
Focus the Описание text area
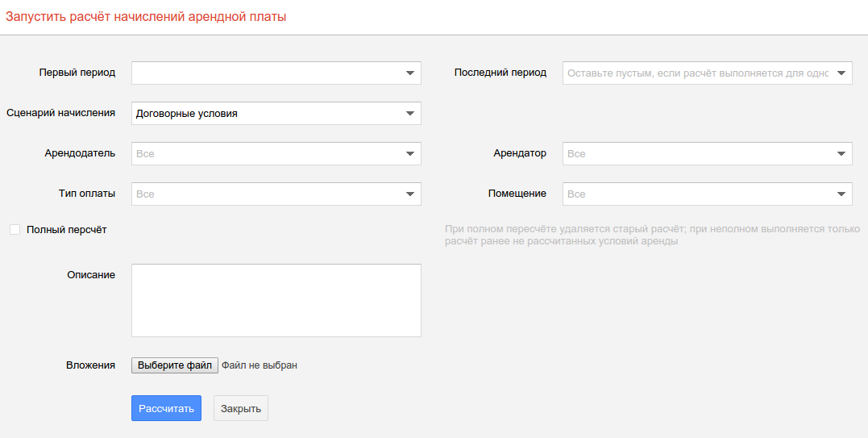tap(276, 300)
